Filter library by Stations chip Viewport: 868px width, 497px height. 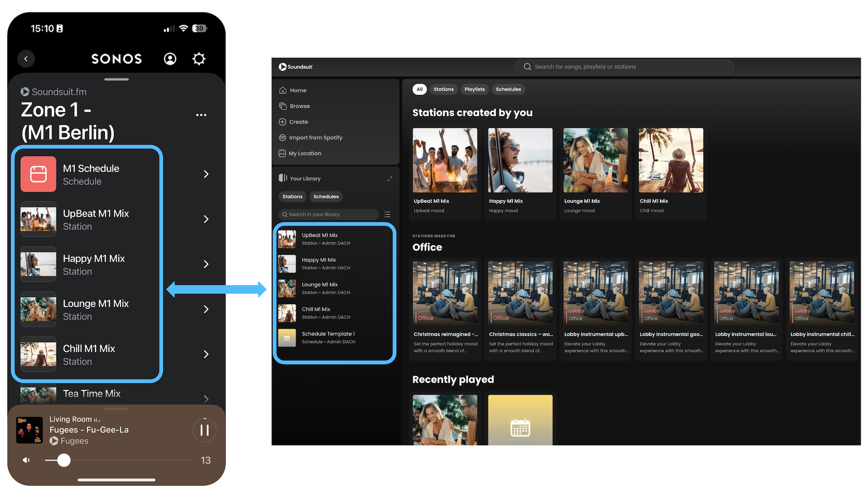click(292, 197)
